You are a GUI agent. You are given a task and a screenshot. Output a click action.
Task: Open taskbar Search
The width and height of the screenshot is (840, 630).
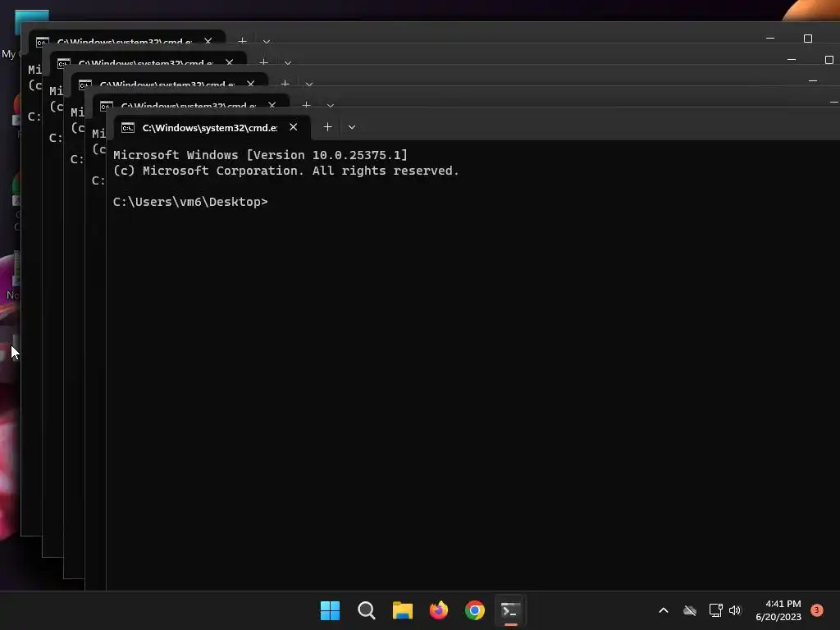[x=367, y=610]
